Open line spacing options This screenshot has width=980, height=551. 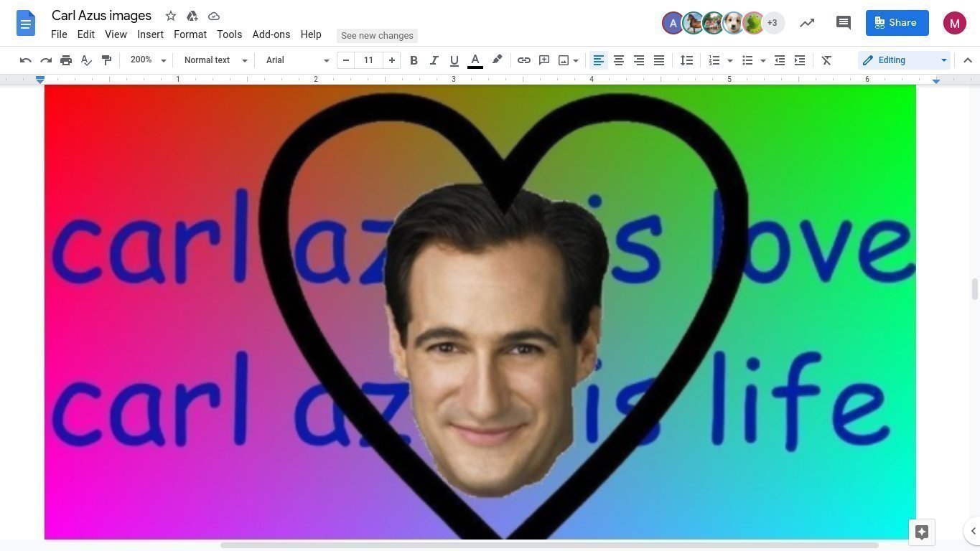coord(686,60)
